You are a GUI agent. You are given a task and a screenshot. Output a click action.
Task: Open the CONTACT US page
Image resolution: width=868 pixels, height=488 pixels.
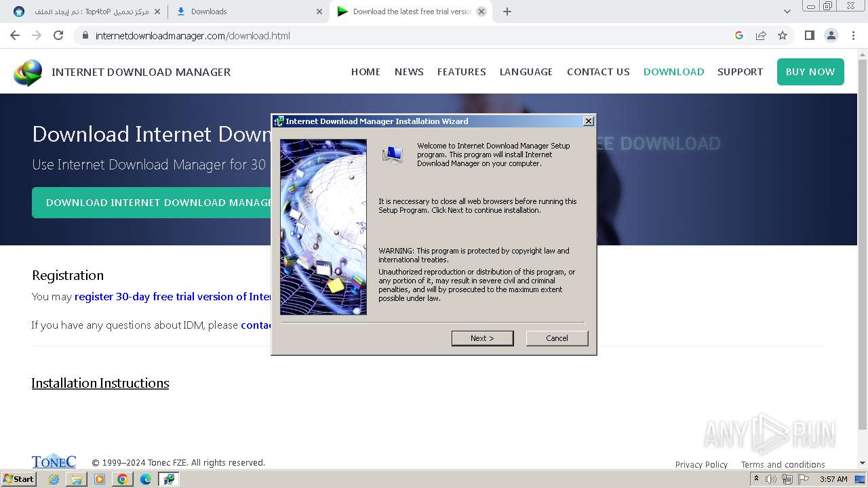point(598,72)
